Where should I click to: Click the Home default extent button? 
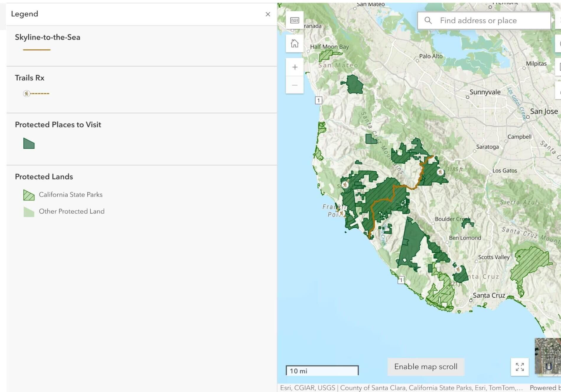pos(295,44)
